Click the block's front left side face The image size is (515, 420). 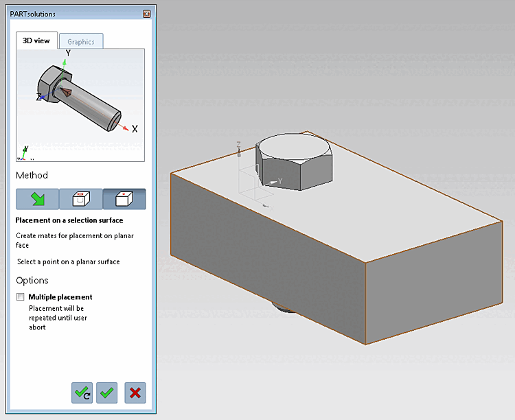point(268,259)
